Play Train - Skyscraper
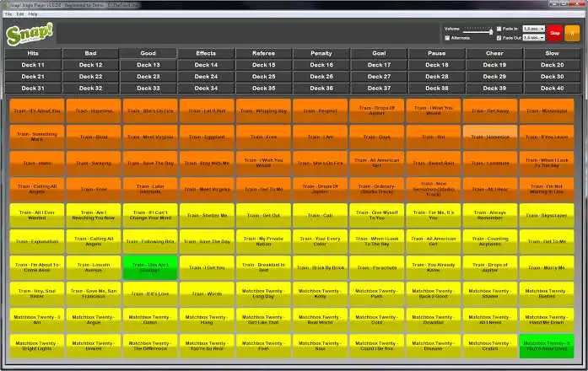Viewport: 588px width, 371px height. click(x=547, y=216)
